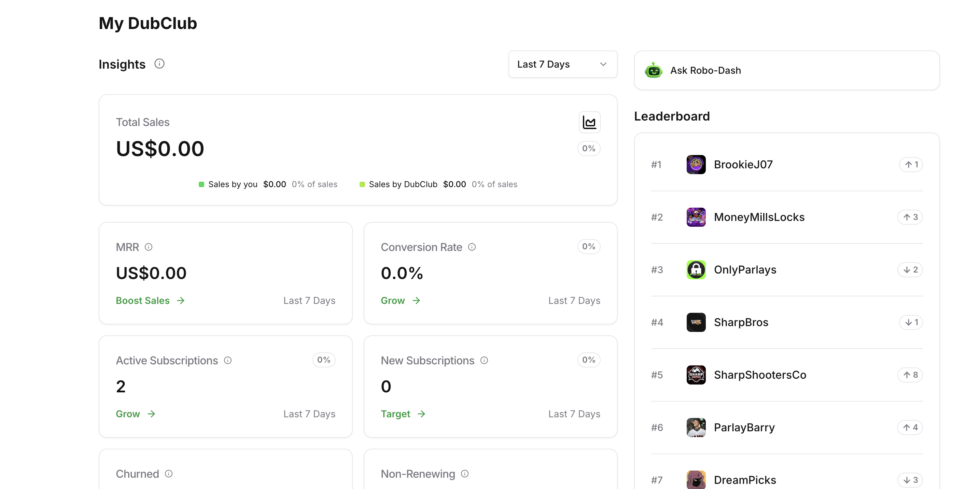
Task: Click the Conversion Rate 0% badge
Action: 589,247
